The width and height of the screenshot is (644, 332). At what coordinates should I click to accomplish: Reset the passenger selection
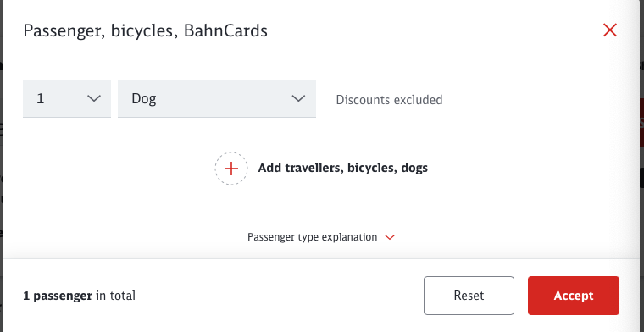coord(469,296)
